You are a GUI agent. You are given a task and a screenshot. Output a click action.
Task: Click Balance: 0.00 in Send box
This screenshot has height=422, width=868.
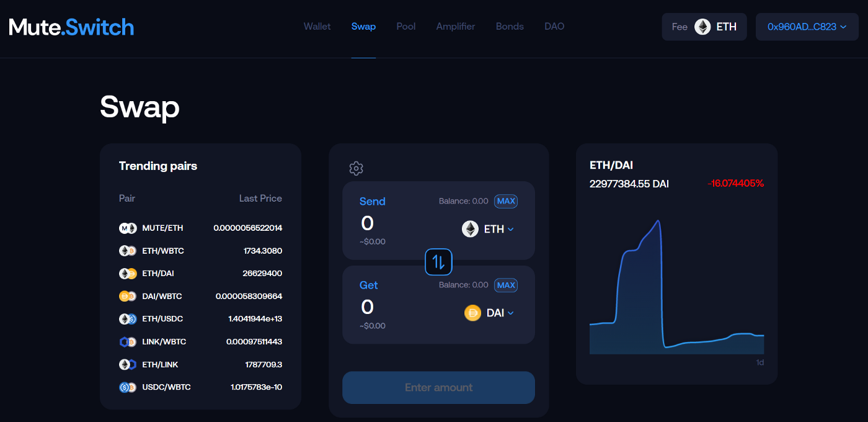tap(464, 201)
